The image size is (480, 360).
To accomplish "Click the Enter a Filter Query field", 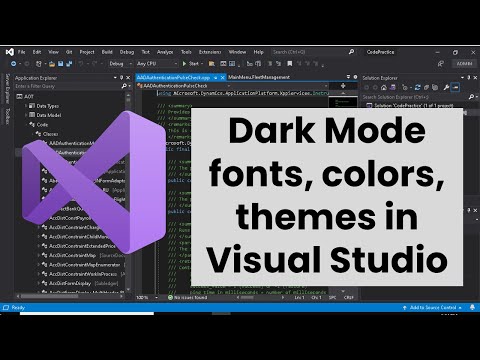I will pos(67,86).
